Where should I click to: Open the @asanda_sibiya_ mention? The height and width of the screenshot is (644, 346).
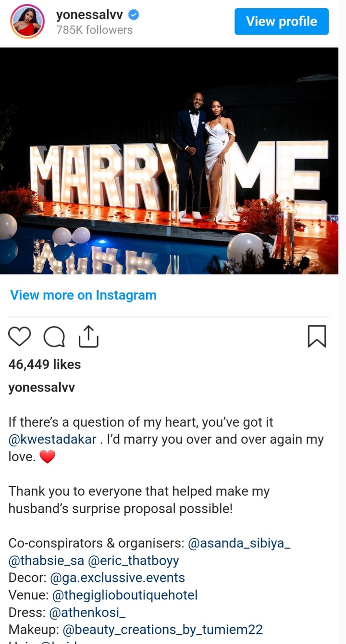(x=239, y=543)
